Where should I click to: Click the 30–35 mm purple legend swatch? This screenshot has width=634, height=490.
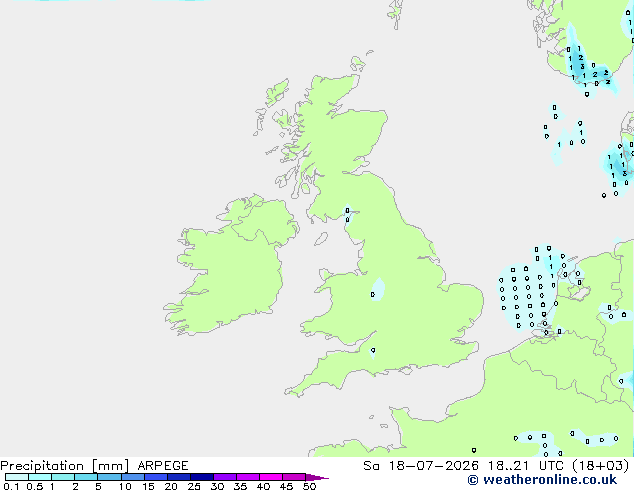coord(225,477)
